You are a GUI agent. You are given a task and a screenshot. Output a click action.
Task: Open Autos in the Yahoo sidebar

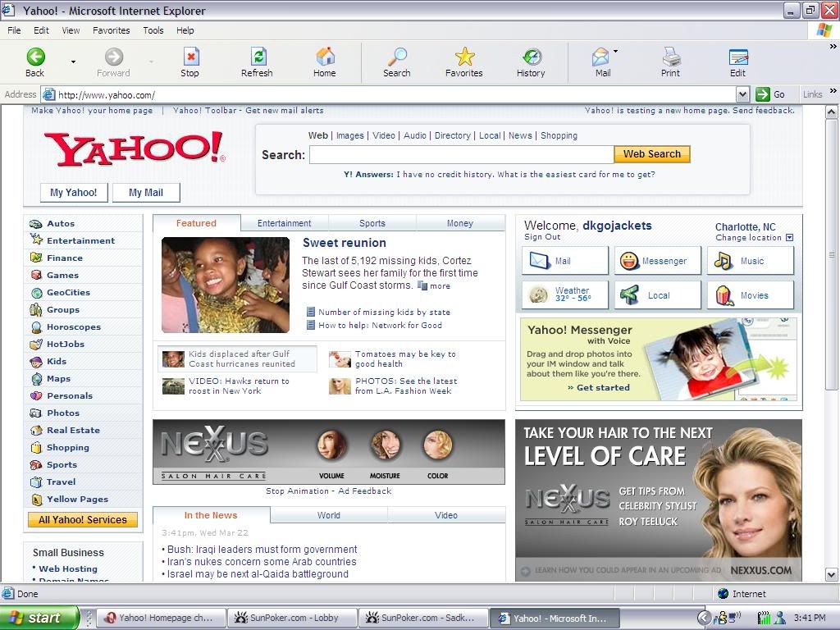point(61,223)
